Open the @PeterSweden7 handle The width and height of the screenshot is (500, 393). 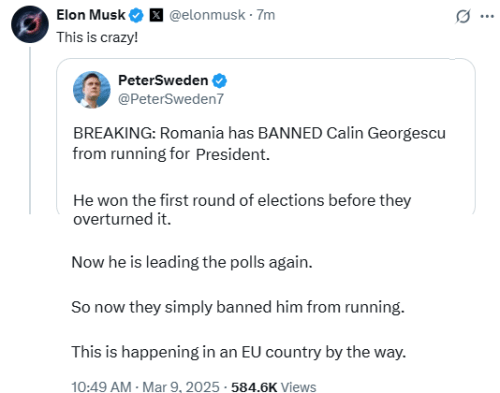point(171,99)
